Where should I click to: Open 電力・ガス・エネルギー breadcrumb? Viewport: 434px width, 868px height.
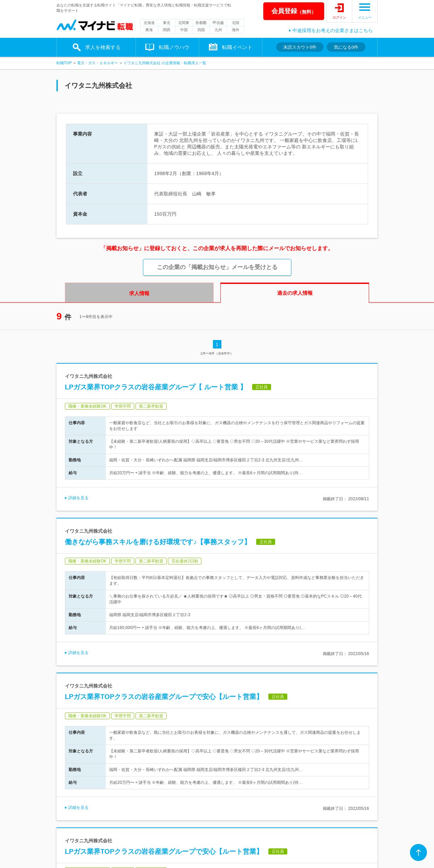pyautogui.click(x=97, y=63)
